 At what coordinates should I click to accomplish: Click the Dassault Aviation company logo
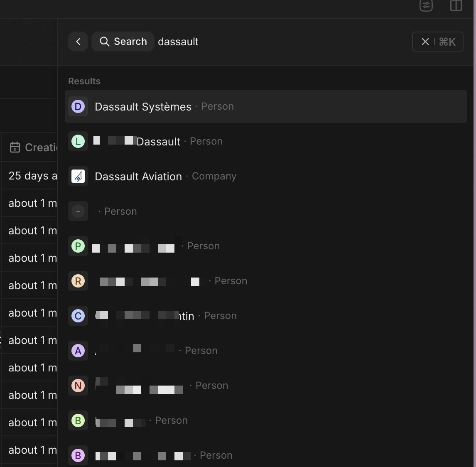point(78,177)
